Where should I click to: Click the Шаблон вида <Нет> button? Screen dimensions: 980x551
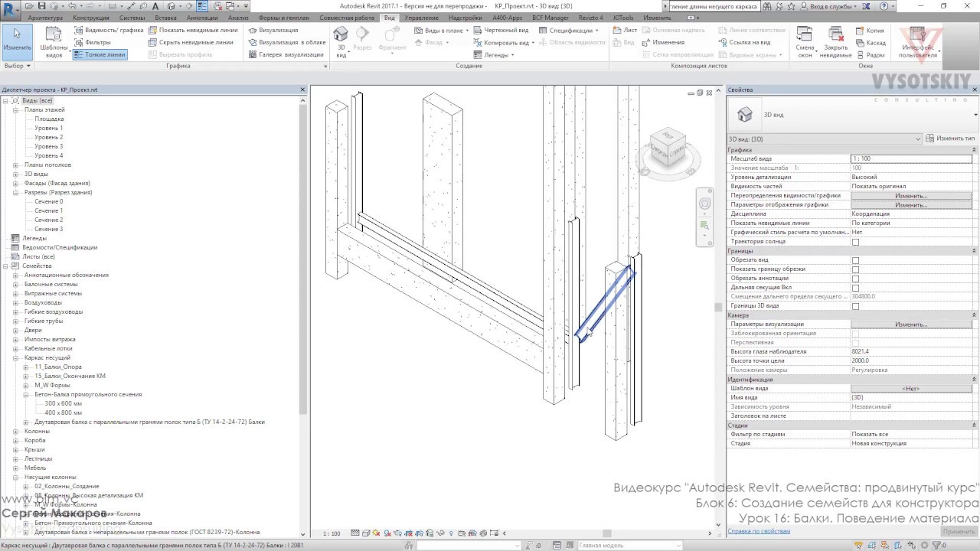tap(911, 389)
